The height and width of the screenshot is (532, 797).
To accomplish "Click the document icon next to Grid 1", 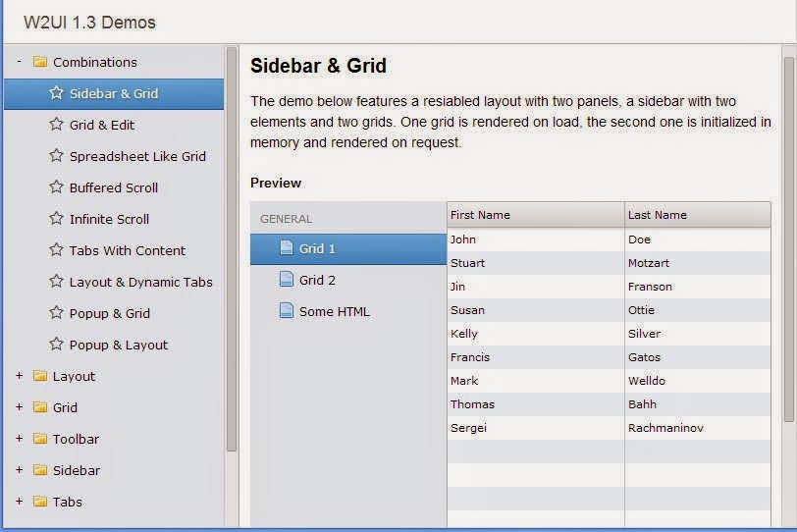I will (x=287, y=248).
